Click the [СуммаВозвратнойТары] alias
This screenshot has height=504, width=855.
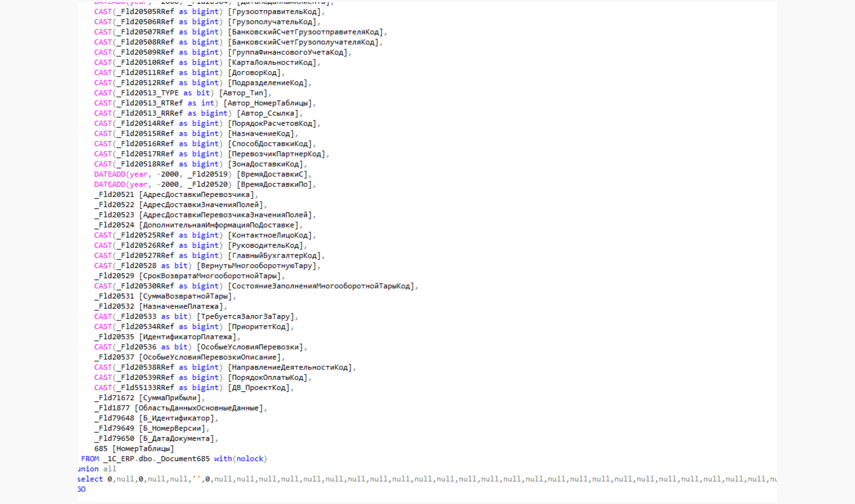(x=185, y=296)
